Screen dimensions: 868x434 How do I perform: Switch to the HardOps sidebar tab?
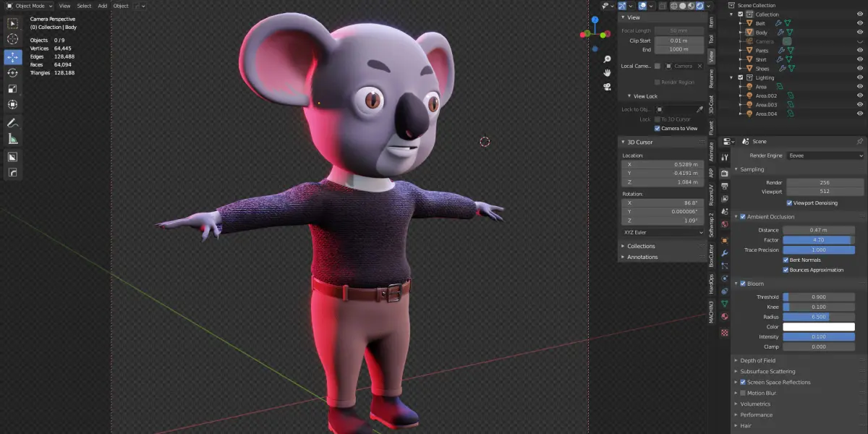pyautogui.click(x=711, y=284)
